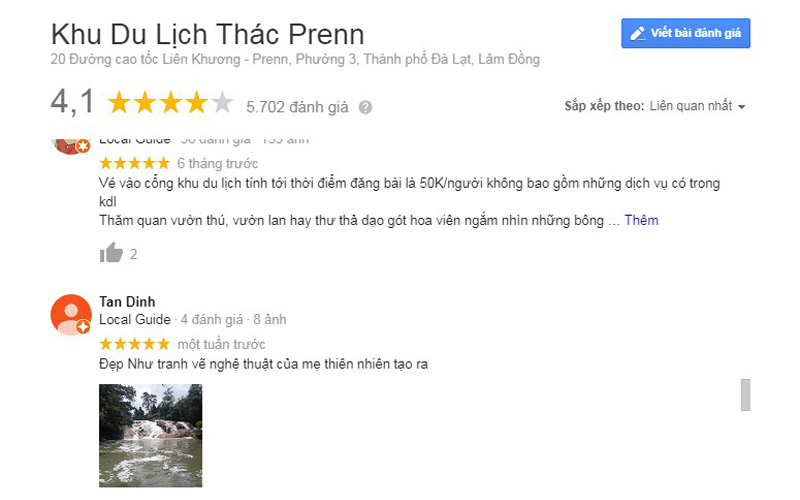Click the first reviewer's partially visible avatar
Viewport: 800px width, 500px height.
point(70,146)
